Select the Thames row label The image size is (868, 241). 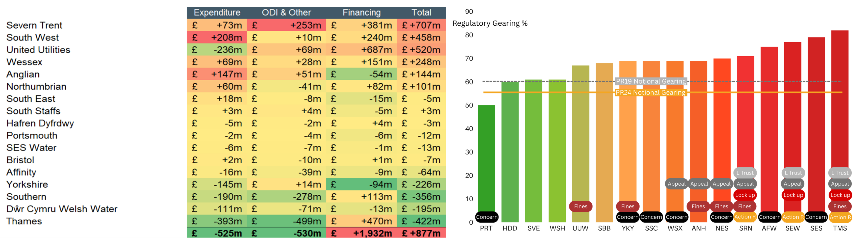pos(24,221)
